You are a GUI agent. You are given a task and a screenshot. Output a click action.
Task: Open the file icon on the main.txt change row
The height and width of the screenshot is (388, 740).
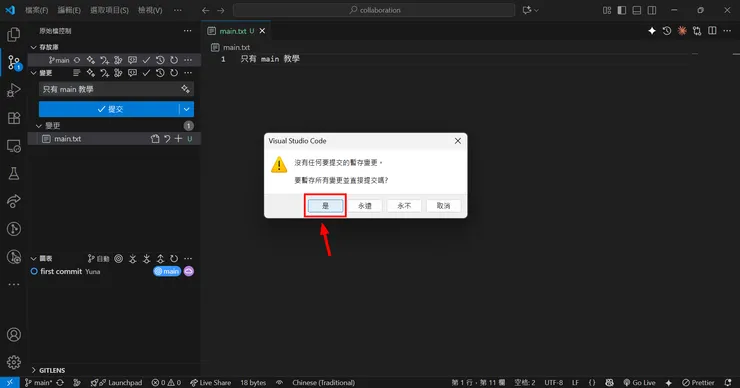(155, 139)
